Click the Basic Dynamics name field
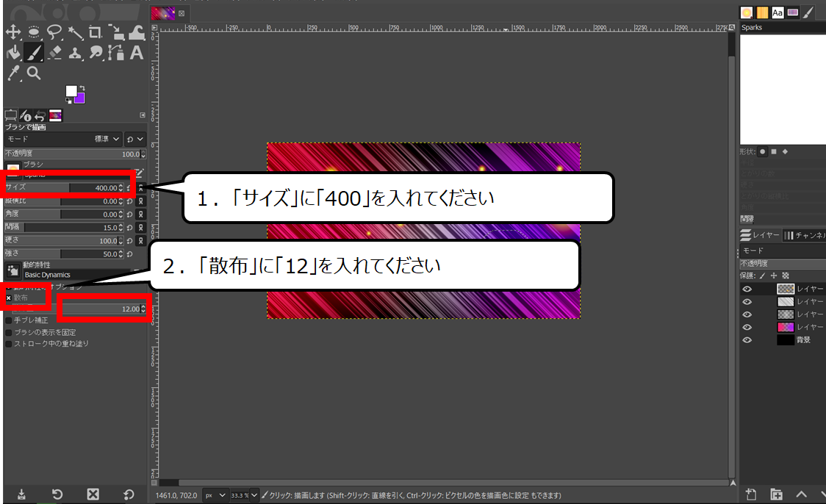 click(76, 275)
